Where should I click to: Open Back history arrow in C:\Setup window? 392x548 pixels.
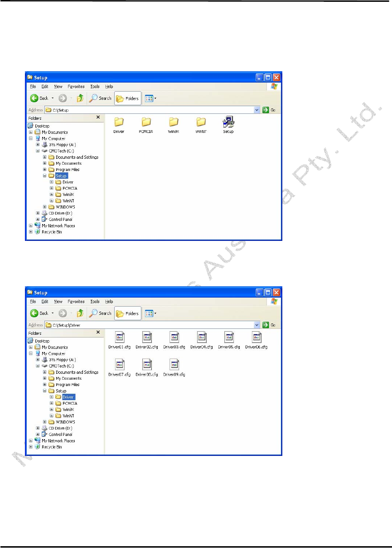pos(53,98)
